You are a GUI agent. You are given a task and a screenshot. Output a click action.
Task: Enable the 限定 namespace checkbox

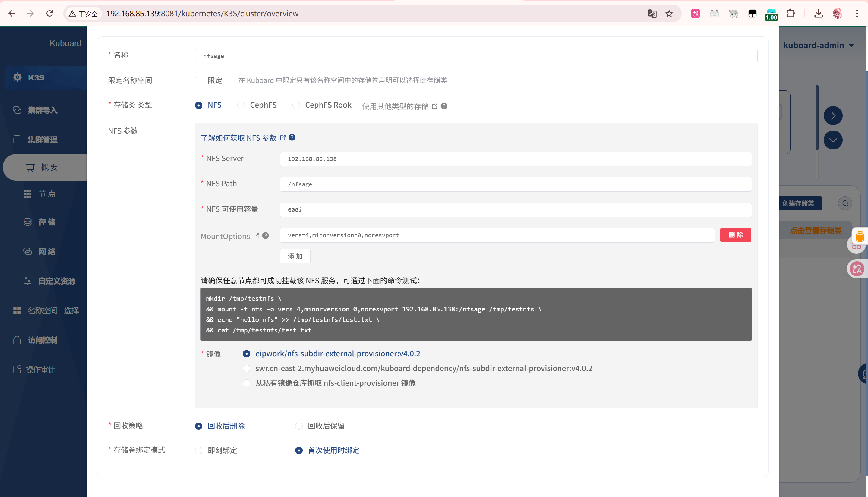pos(199,81)
